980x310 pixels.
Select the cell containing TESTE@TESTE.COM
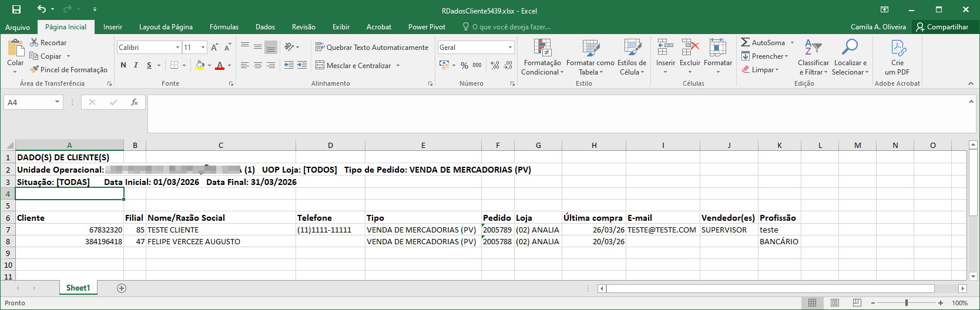[x=662, y=230]
